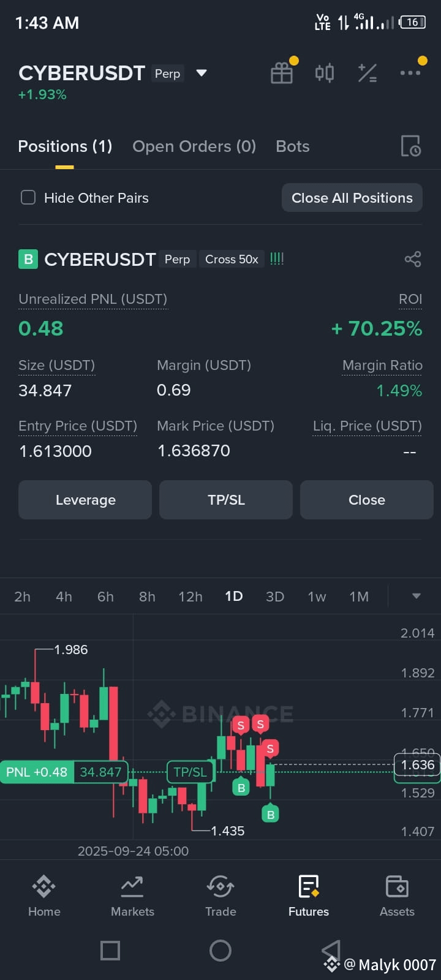Tap the Android home circle button
The width and height of the screenshot is (441, 980).
tap(221, 951)
